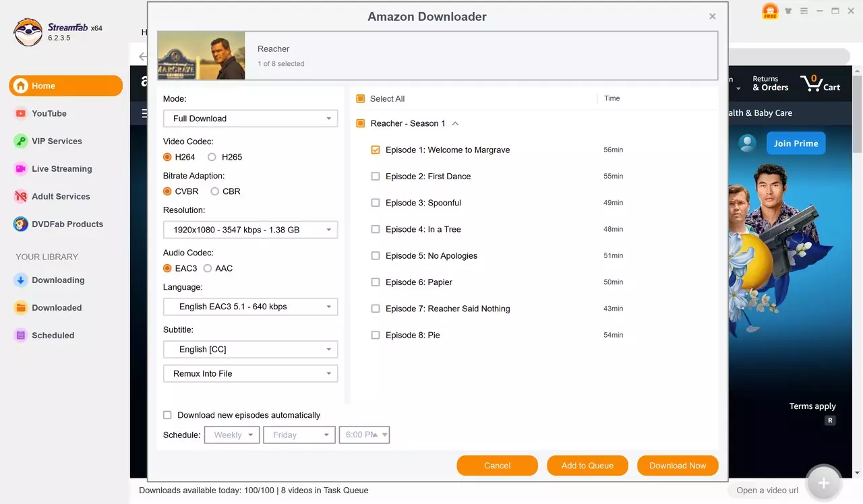The image size is (863, 504).
Task: Click the Terms apply text
Action: 812,406
